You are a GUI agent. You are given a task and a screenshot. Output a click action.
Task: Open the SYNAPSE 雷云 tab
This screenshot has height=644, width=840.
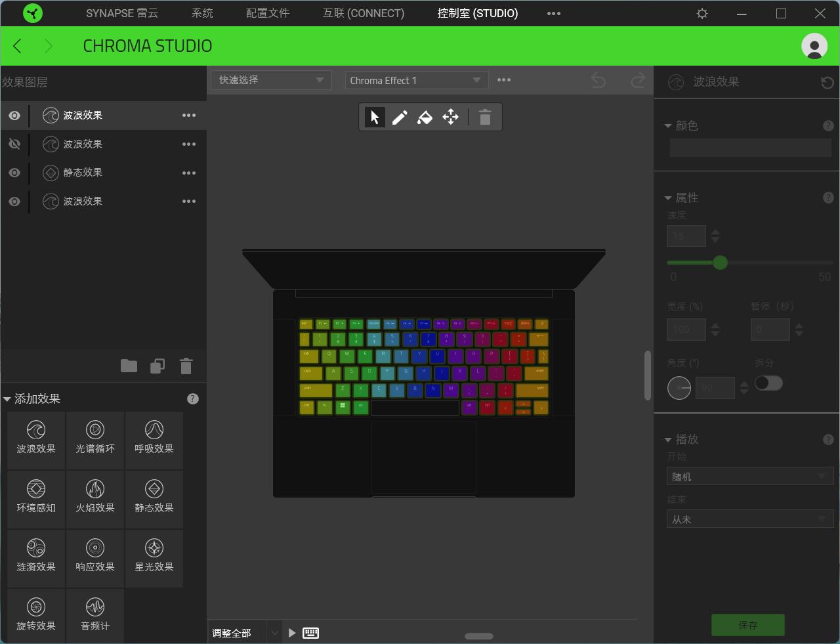coord(122,13)
